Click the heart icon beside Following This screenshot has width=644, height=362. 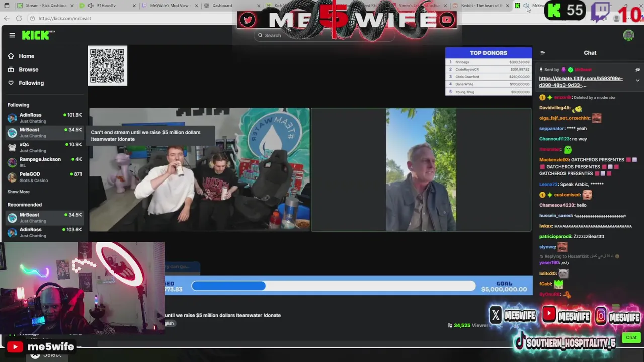tap(11, 83)
